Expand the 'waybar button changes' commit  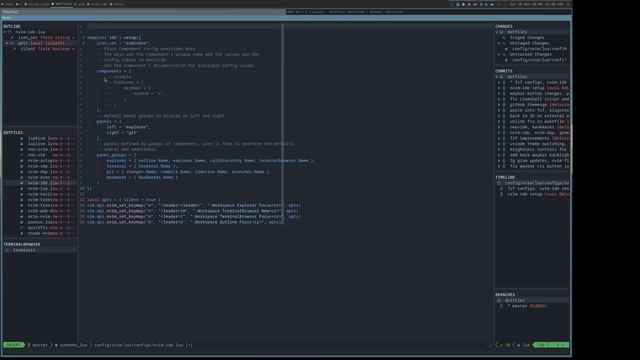[x=498, y=93]
